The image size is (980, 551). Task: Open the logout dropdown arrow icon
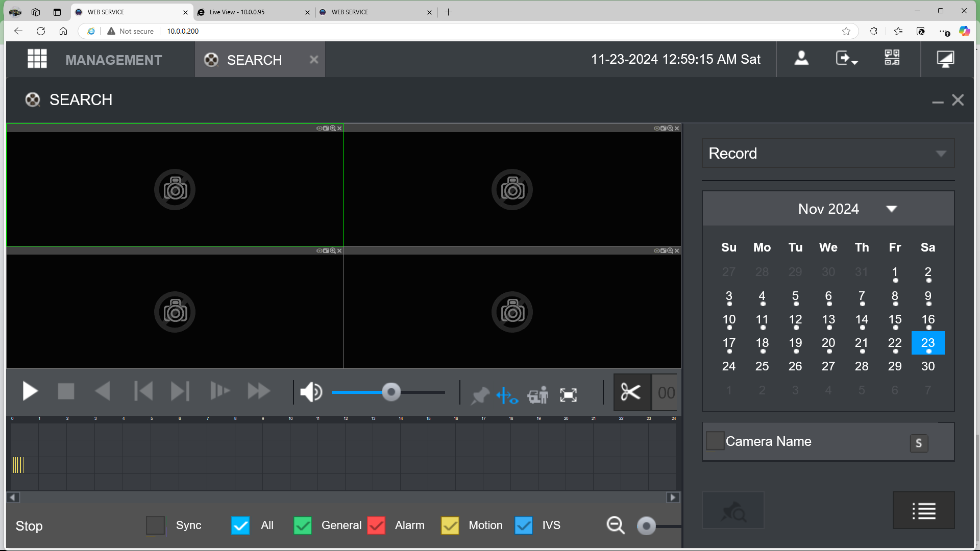click(x=847, y=59)
